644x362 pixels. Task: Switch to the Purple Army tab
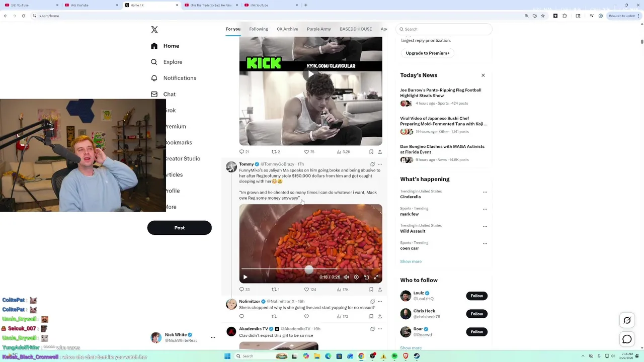(319, 29)
